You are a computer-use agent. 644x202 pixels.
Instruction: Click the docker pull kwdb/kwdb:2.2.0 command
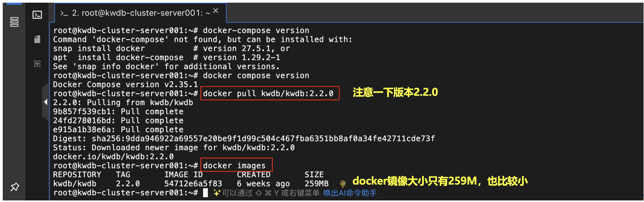tap(268, 94)
